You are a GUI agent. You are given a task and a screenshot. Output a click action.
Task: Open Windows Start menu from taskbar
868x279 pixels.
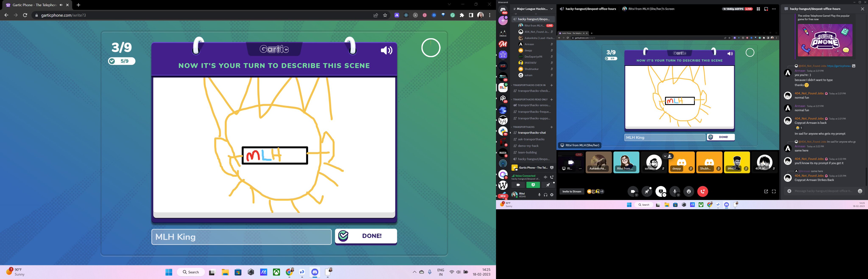[169, 272]
